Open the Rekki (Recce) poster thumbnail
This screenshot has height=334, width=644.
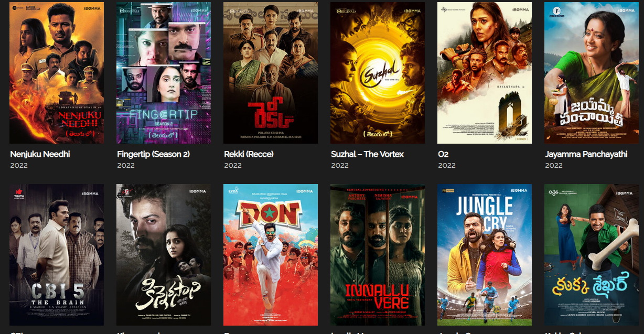click(271, 73)
